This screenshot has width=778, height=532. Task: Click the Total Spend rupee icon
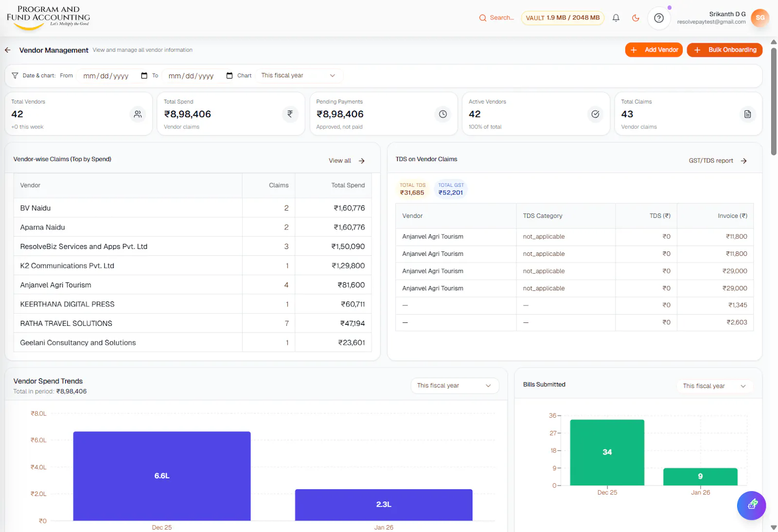pos(290,114)
